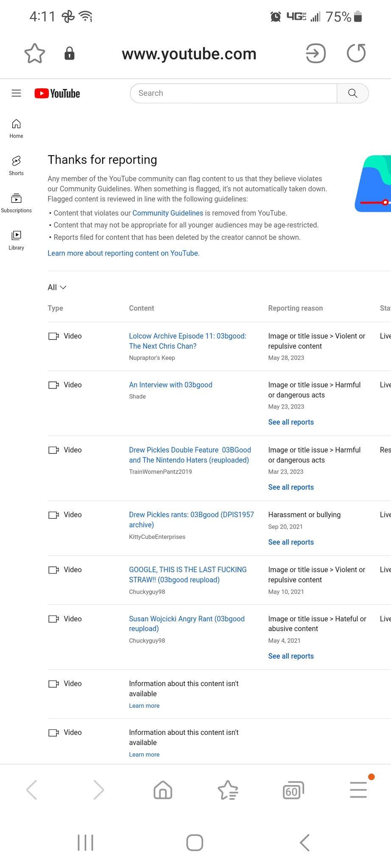Image resolution: width=391 pixels, height=868 pixels.
Task: Open Learn more about reporting content link
Action: click(x=123, y=253)
